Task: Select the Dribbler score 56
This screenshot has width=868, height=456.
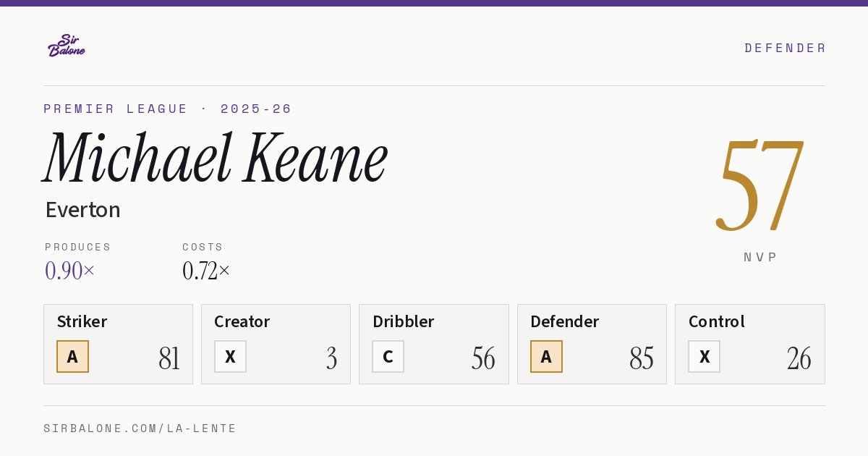Action: point(483,358)
